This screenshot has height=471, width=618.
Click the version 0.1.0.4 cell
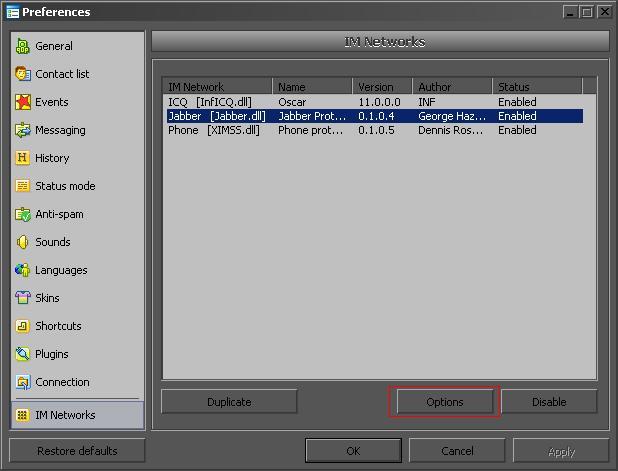click(x=376, y=116)
